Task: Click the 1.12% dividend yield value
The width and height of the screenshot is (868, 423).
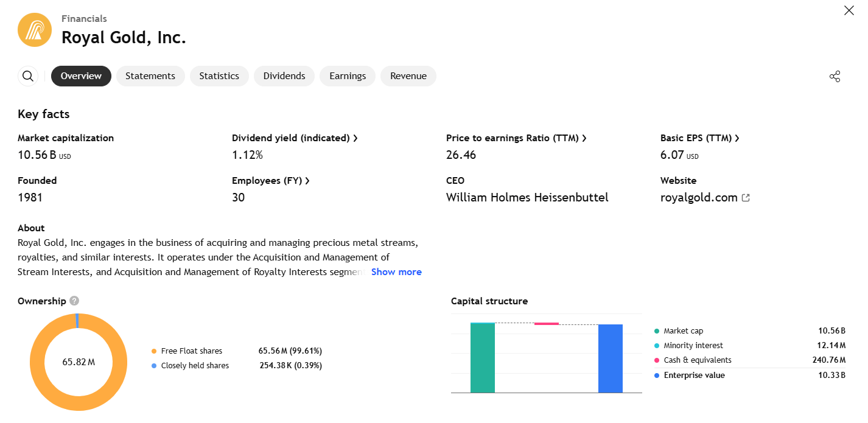Action: 247,155
